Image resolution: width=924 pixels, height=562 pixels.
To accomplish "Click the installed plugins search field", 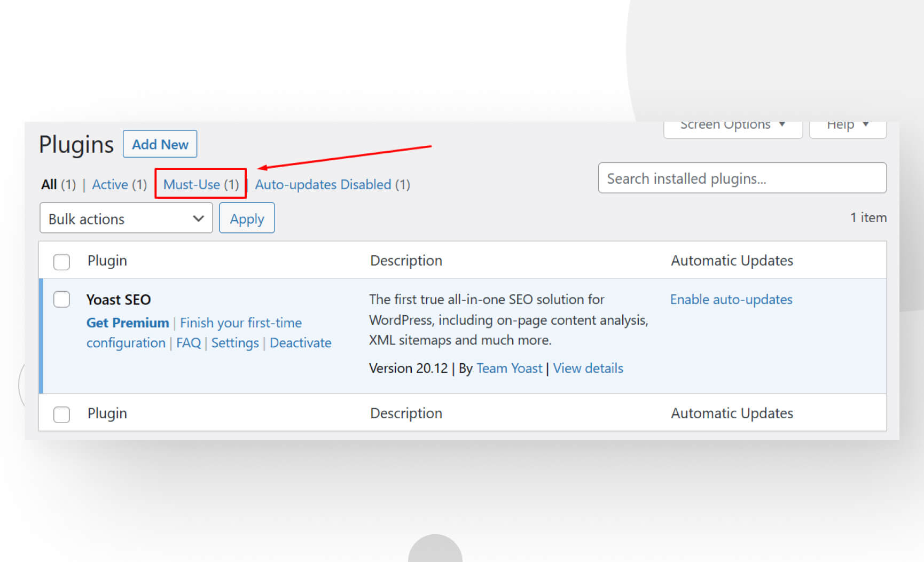I will pyautogui.click(x=742, y=178).
